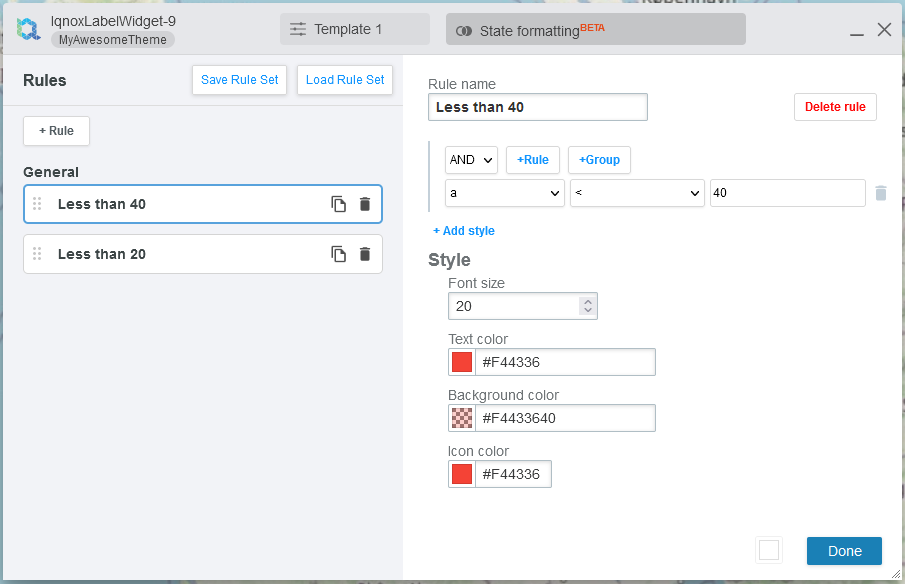Screen dimensions: 905x584
Task: Duplicate the Less than 20 rule
Action: 338,253
